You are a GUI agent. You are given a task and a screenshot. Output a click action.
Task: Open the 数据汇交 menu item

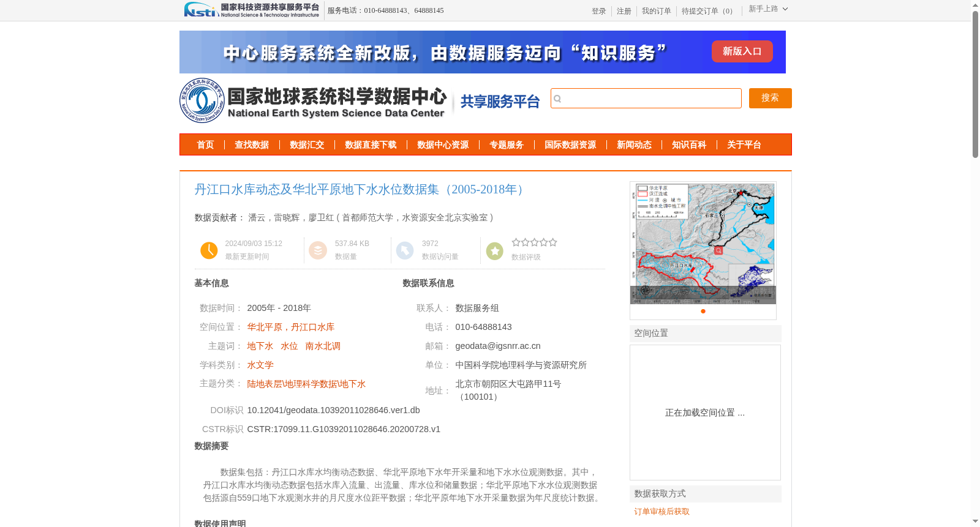click(307, 145)
